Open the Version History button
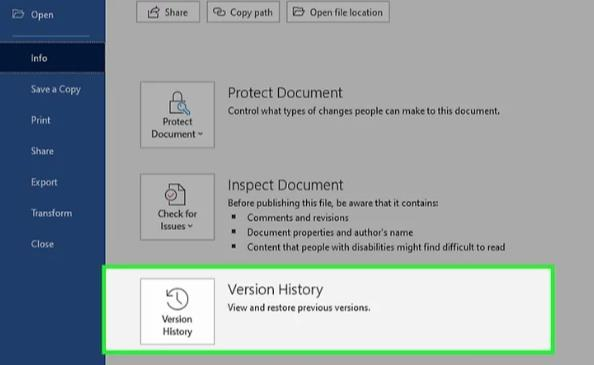This screenshot has width=594, height=365. 177,311
